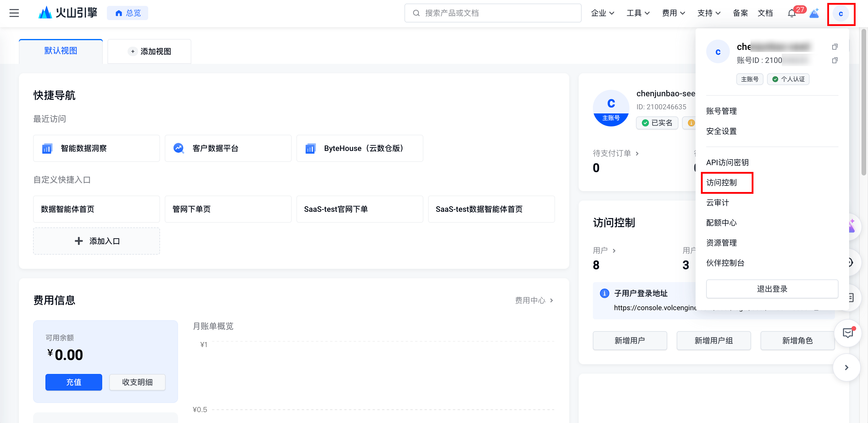Expand the 企业 dropdown menu

(x=603, y=13)
